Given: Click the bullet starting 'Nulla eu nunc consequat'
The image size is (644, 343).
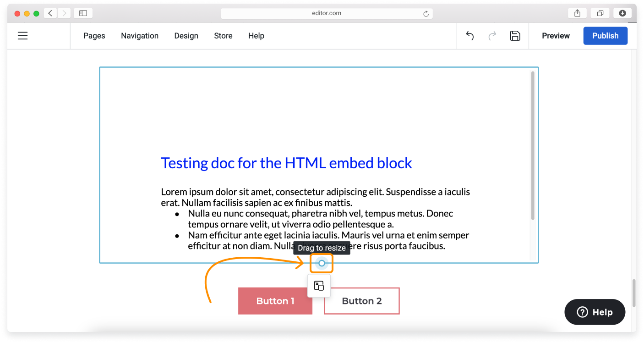Looking at the screenshot, I should pyautogui.click(x=321, y=219).
